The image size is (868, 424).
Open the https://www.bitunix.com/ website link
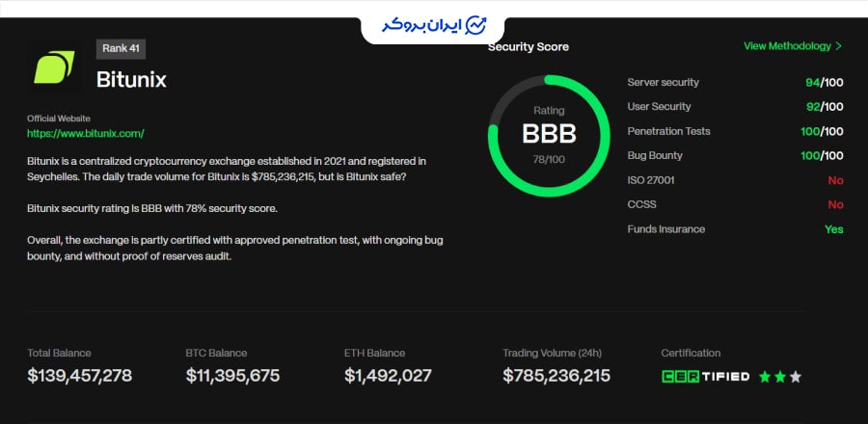[x=86, y=133]
